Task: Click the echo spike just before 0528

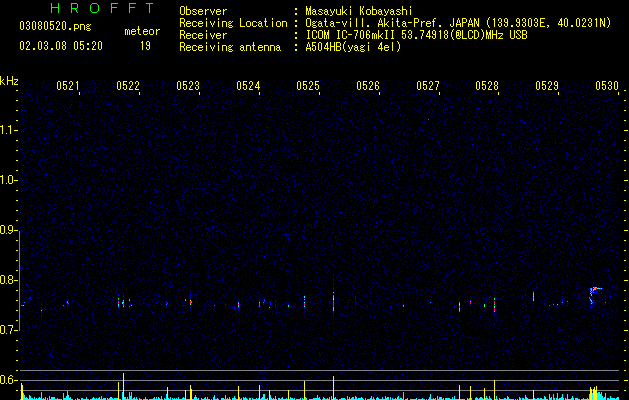Action: [494, 305]
